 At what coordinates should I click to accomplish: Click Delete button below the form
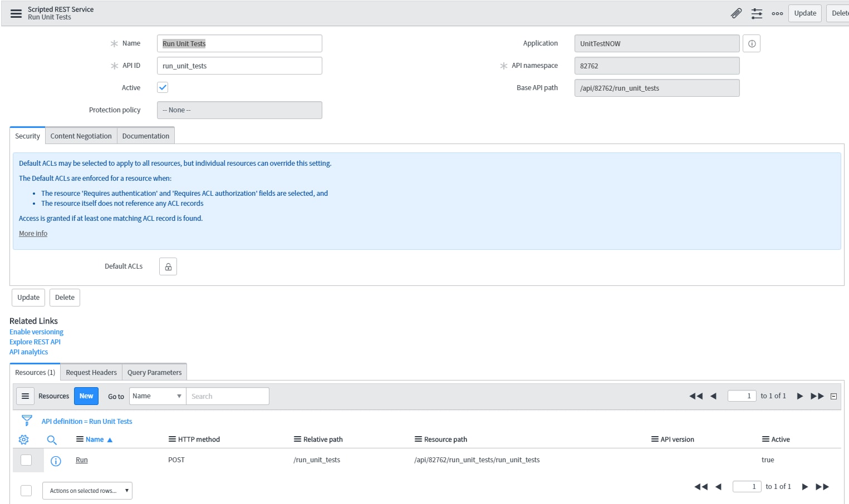pyautogui.click(x=65, y=298)
